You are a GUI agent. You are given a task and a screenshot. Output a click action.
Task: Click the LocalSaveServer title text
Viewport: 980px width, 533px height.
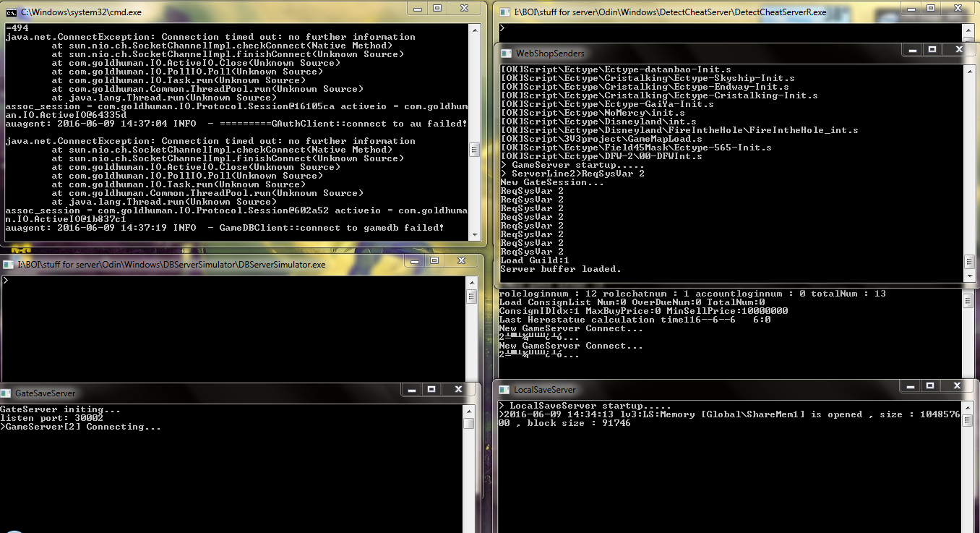tap(545, 390)
